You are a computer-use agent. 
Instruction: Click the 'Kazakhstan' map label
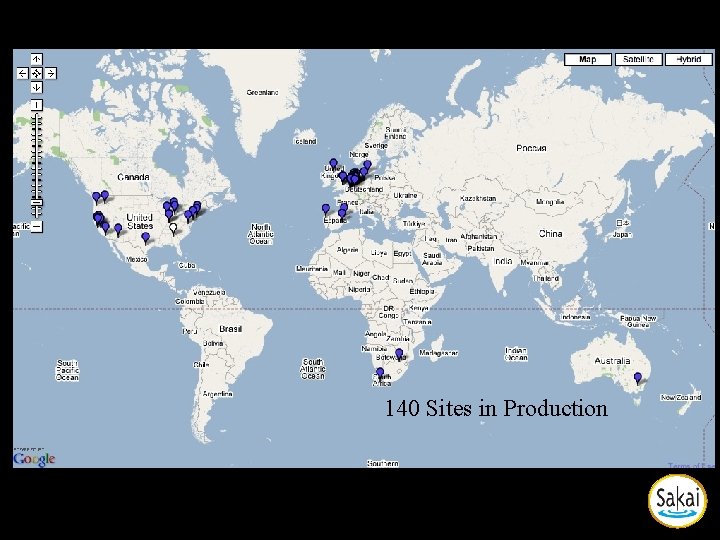(x=478, y=198)
